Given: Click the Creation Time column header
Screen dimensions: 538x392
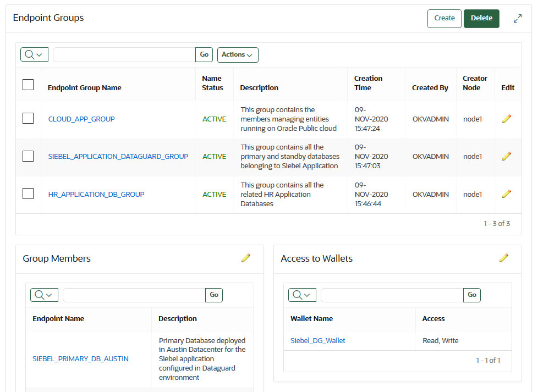Looking at the screenshot, I should tap(368, 83).
